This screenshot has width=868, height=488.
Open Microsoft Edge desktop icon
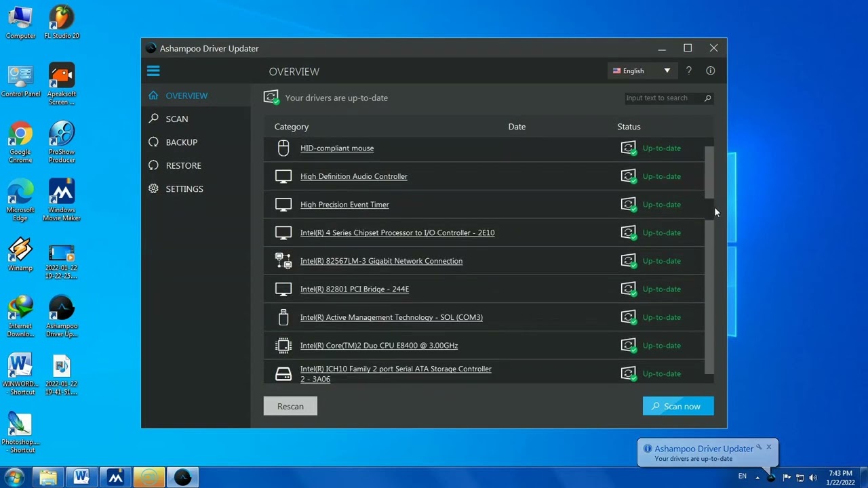(20, 201)
